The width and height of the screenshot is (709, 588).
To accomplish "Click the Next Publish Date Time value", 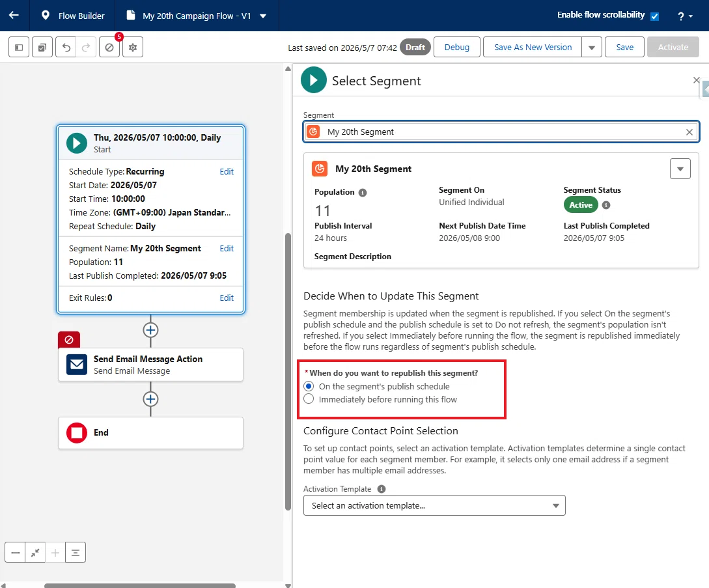I will pos(469,238).
